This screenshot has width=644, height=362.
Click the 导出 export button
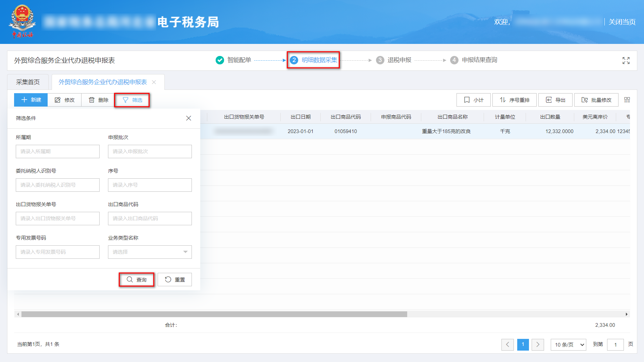[555, 100]
